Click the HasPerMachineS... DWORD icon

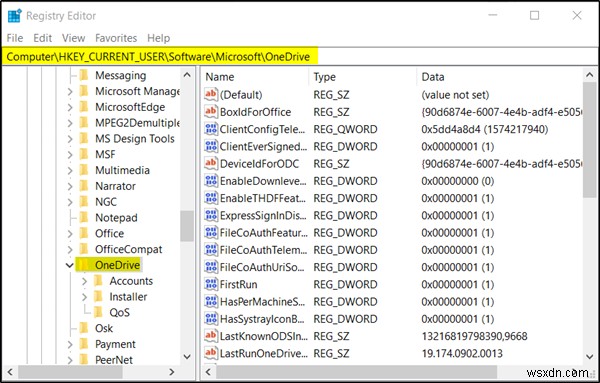[211, 301]
